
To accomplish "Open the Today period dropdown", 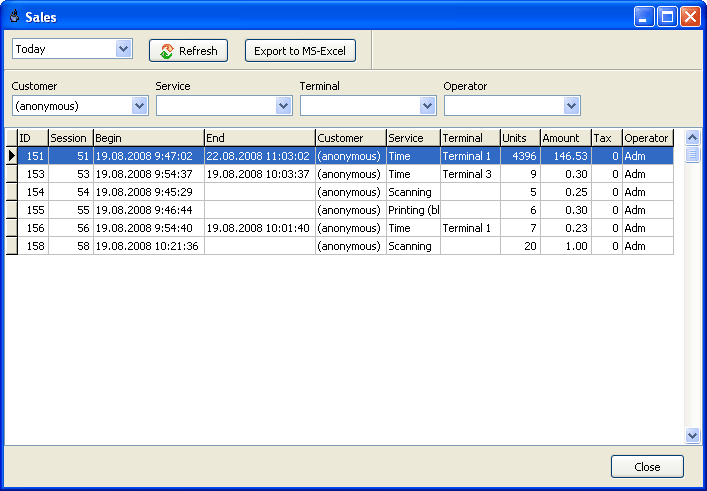I will [x=124, y=49].
